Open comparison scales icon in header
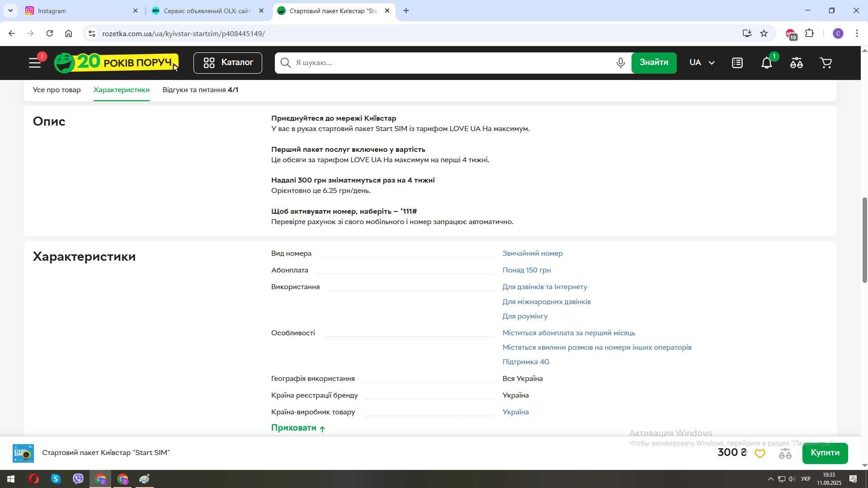 tap(796, 63)
